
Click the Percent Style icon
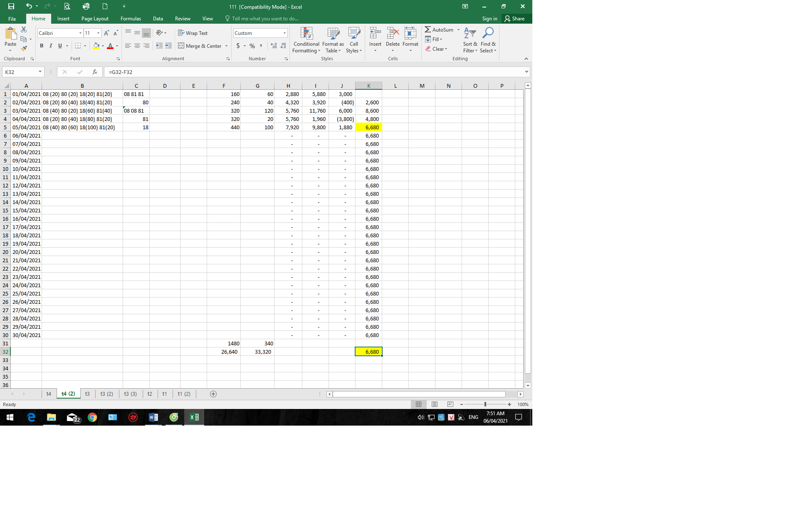point(252,46)
